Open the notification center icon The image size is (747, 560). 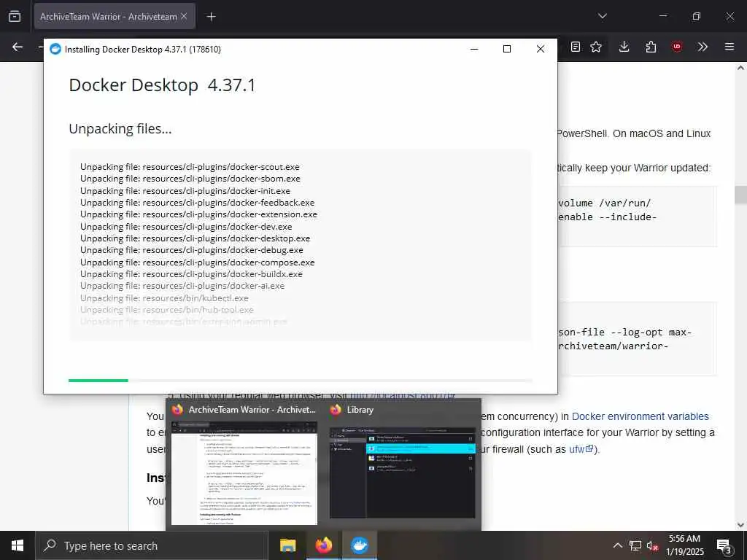pyautogui.click(x=724, y=546)
